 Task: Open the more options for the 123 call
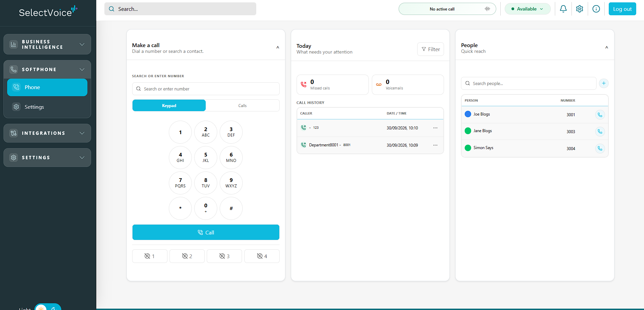pos(435,128)
